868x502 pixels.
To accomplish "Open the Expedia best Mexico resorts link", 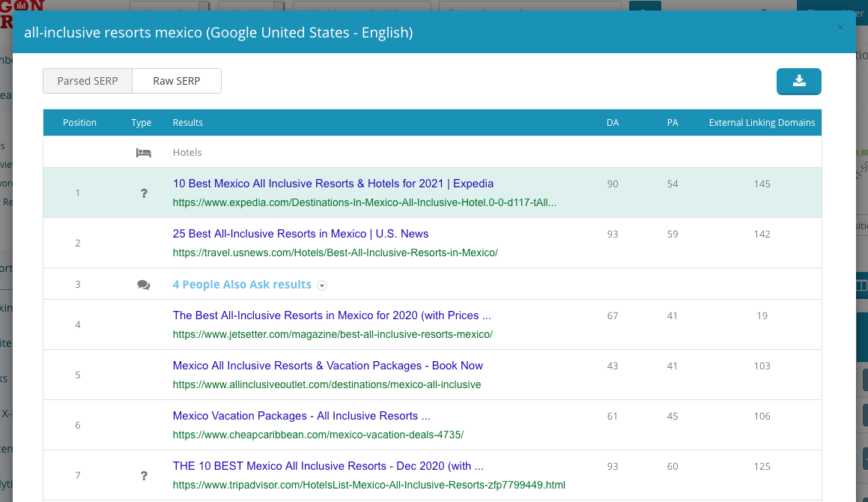I will (x=333, y=184).
